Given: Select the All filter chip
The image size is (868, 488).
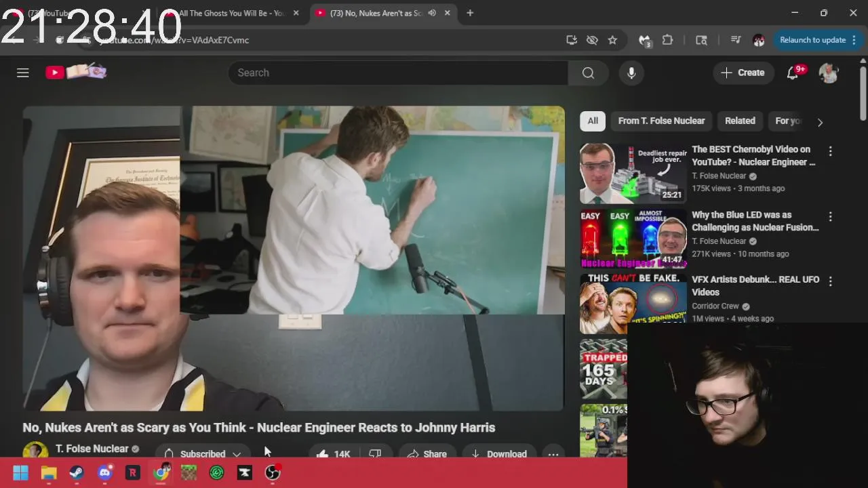Looking at the screenshot, I should (x=593, y=121).
